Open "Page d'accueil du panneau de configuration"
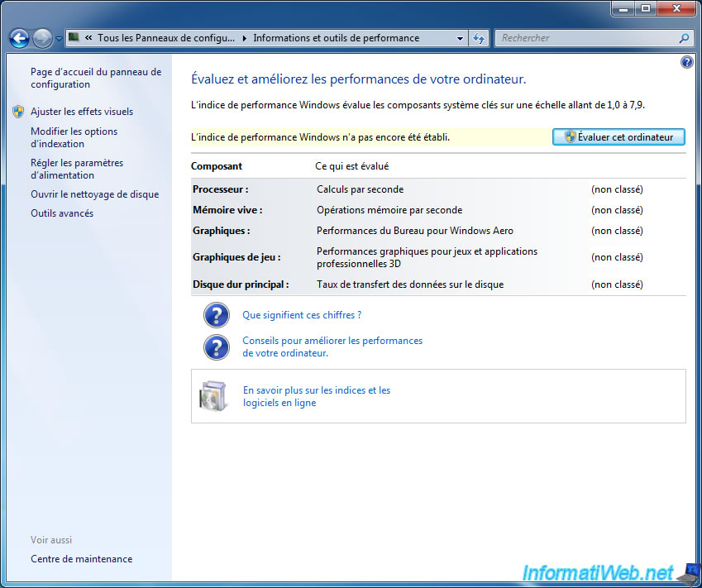 tap(95, 79)
